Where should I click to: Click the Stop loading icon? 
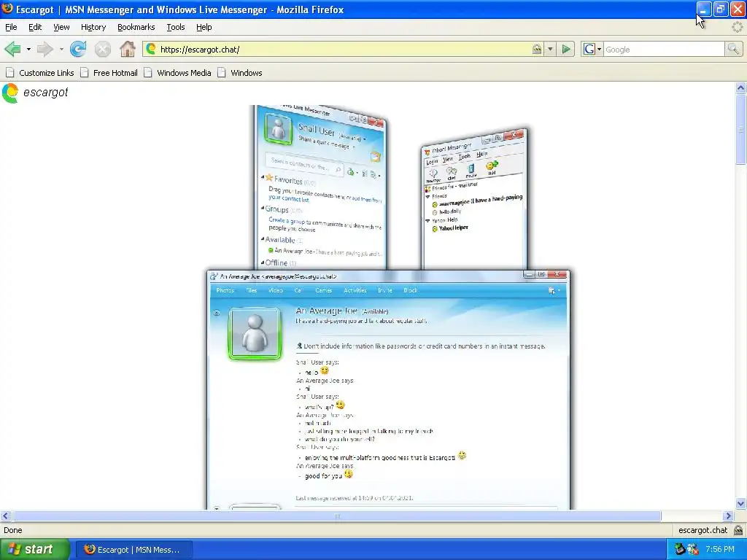pyautogui.click(x=102, y=49)
